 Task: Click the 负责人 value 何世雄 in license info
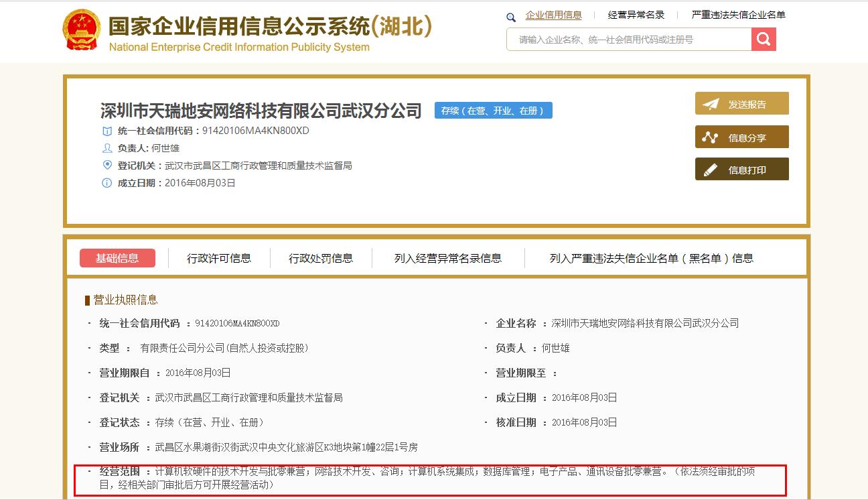(556, 349)
